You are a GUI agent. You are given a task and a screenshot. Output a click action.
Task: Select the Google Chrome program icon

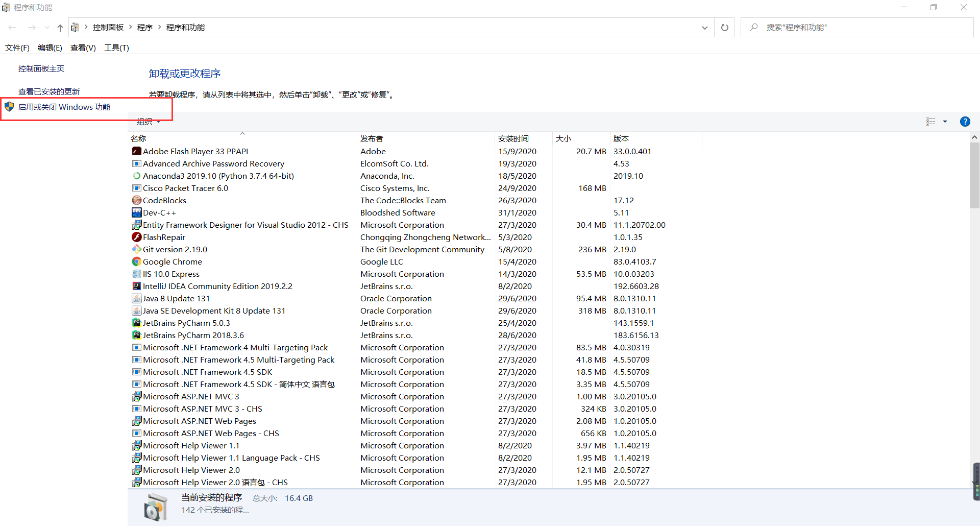(136, 261)
